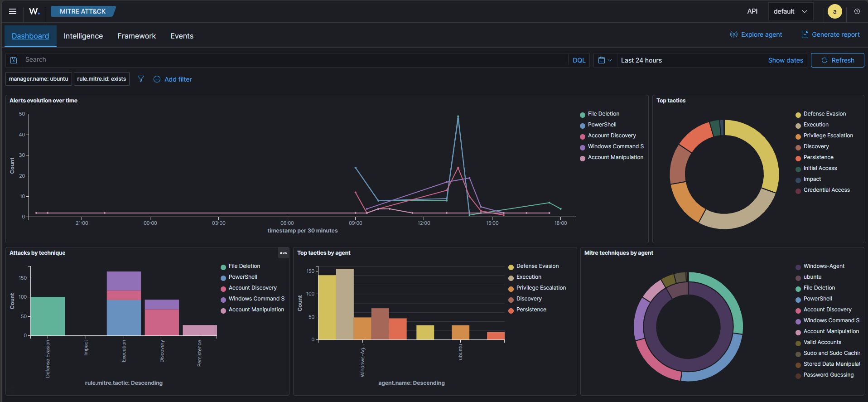Open the user avatar 'a' menu
The width and height of the screenshot is (868, 402).
pyautogui.click(x=835, y=11)
